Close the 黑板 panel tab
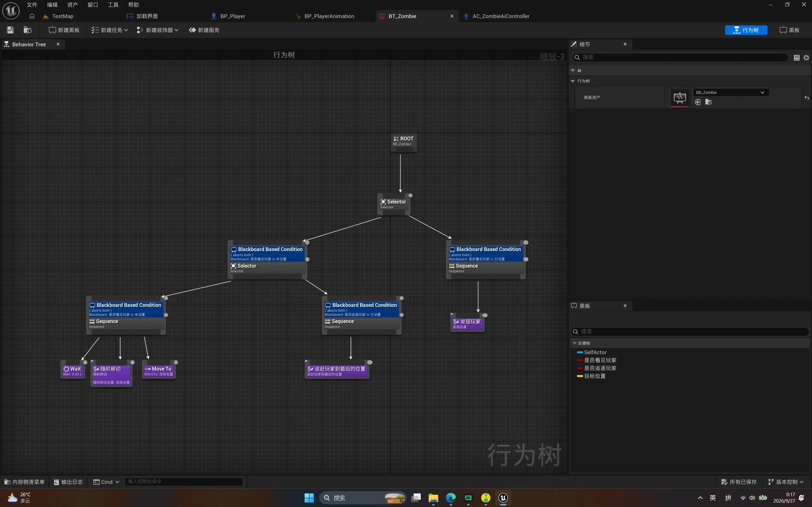 coord(625,306)
